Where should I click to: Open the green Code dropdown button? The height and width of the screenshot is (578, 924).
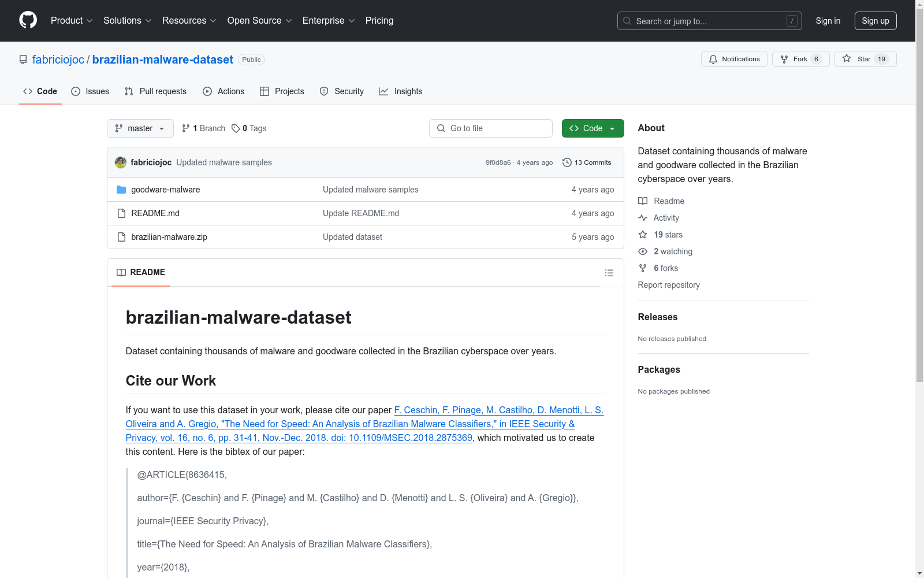point(593,128)
